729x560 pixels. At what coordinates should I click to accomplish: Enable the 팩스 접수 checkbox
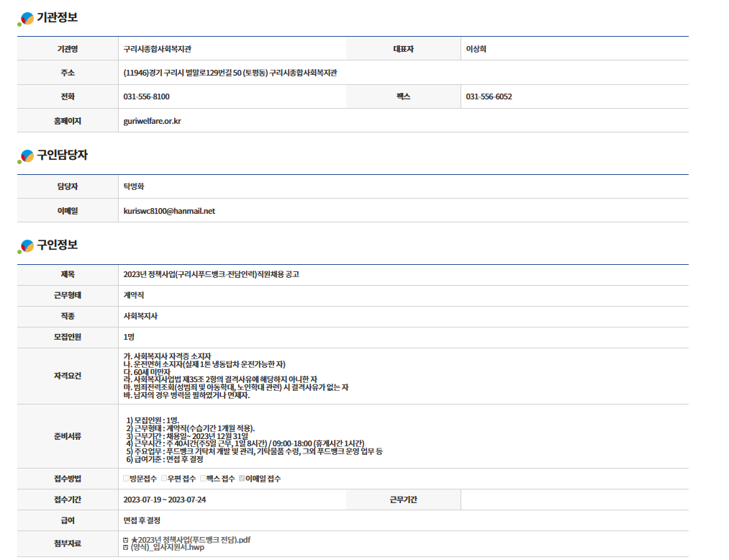click(203, 479)
